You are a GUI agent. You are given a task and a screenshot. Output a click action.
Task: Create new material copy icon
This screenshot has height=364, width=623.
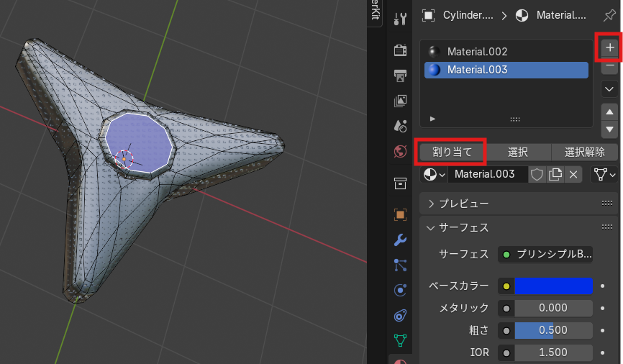[x=555, y=175]
